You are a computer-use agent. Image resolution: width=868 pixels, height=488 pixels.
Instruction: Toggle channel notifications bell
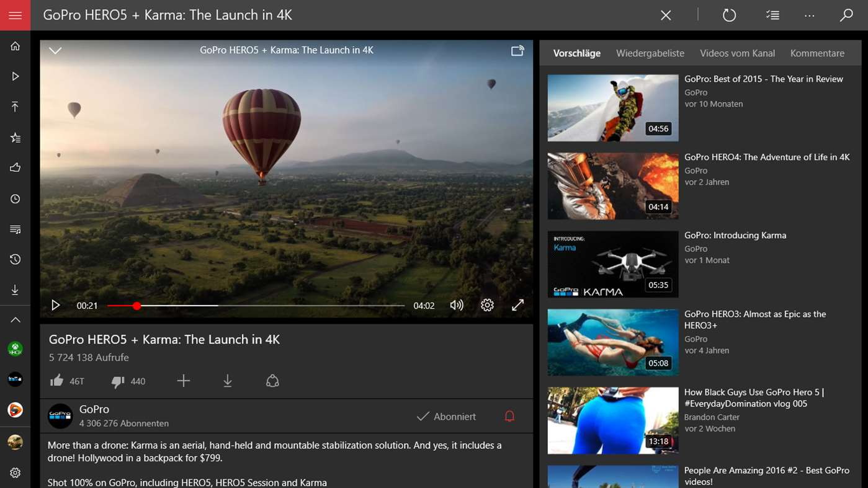(509, 417)
